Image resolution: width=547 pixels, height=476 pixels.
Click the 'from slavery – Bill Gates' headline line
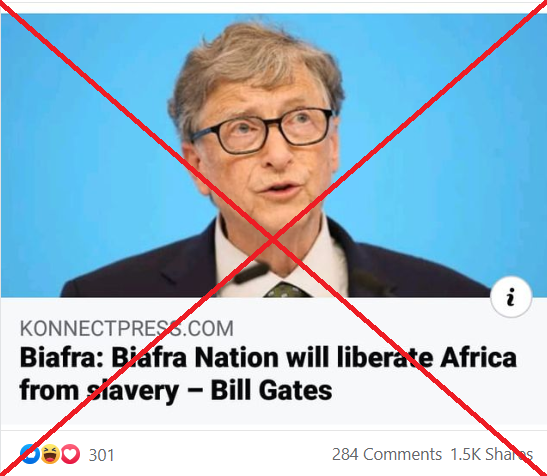coord(176,391)
